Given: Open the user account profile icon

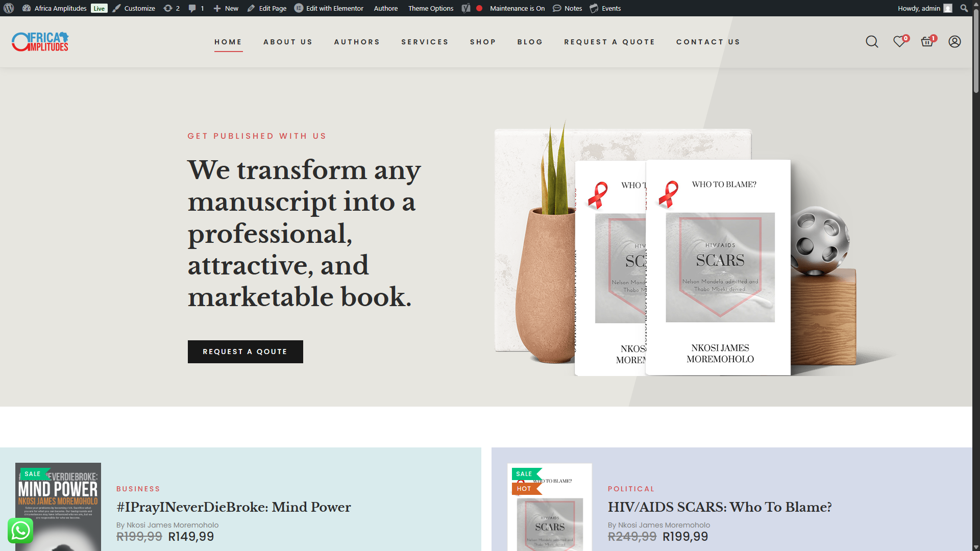Looking at the screenshot, I should pyautogui.click(x=954, y=42).
